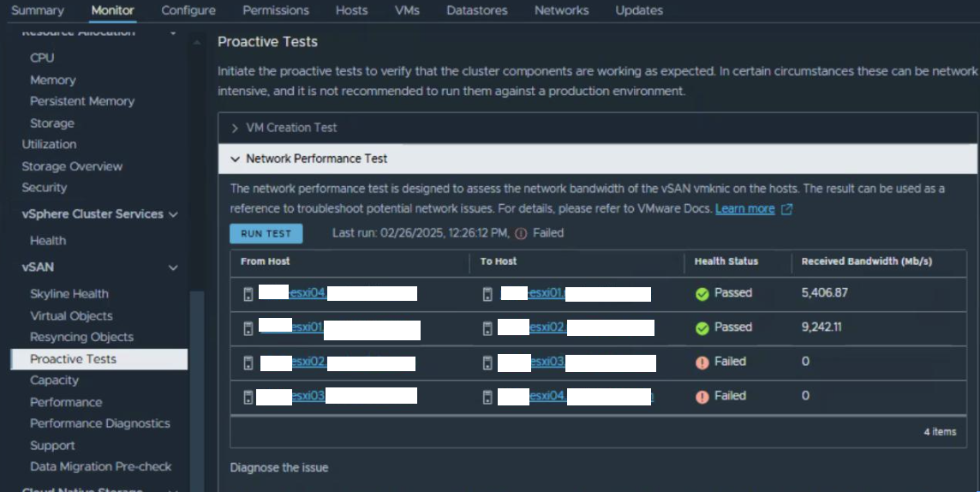Open From Host esxi03 link
Viewport: 980px width, 492px height.
[308, 396]
